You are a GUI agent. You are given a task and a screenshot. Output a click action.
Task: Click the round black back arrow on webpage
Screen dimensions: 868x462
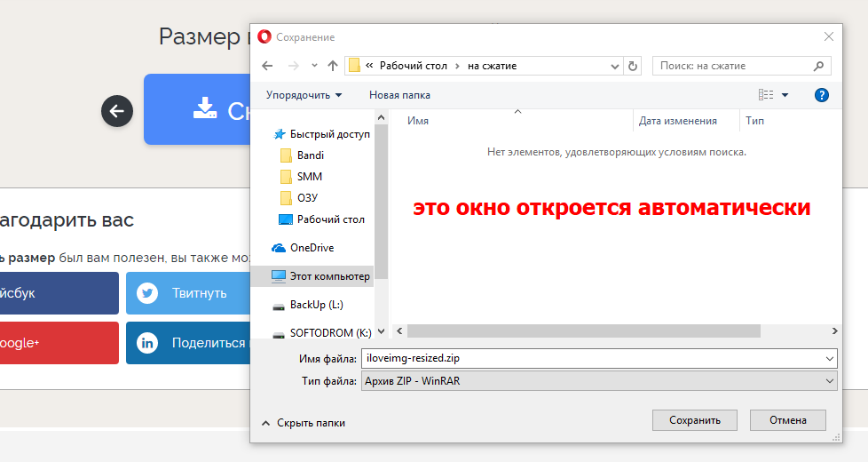point(117,111)
